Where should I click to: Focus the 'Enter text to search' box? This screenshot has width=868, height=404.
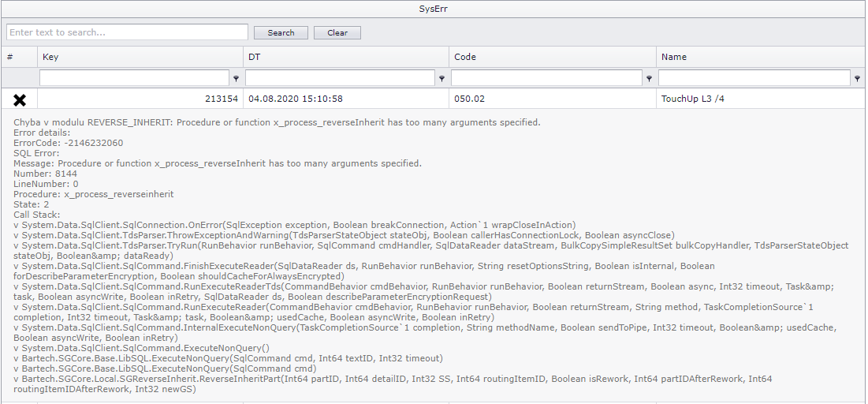click(x=128, y=32)
